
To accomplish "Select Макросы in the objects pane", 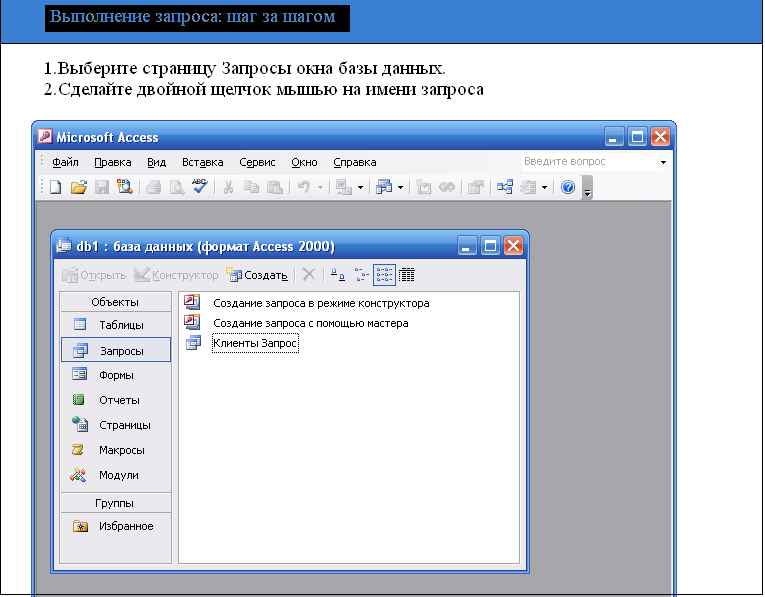I will tap(116, 450).
